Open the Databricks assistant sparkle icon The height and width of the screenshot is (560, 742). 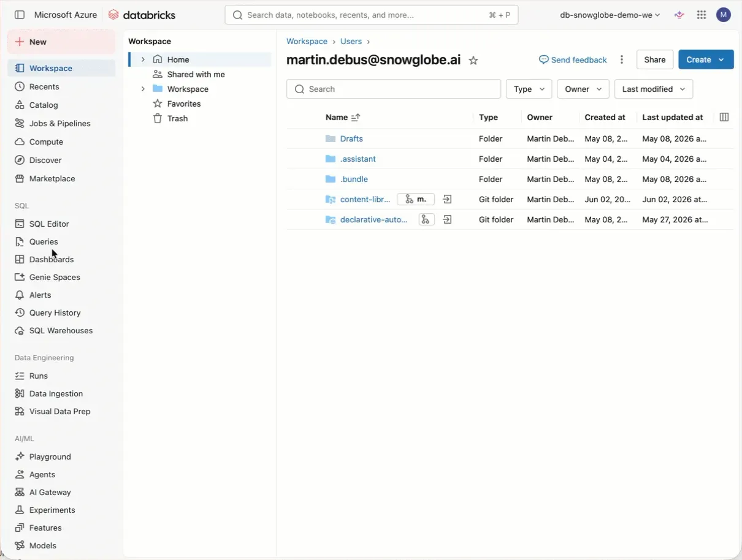(x=679, y=15)
